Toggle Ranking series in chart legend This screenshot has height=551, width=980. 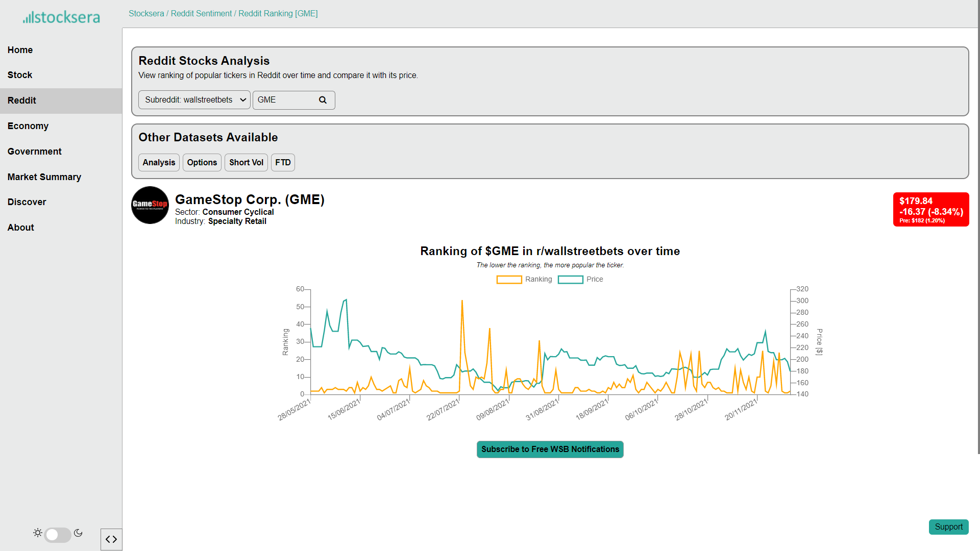524,280
